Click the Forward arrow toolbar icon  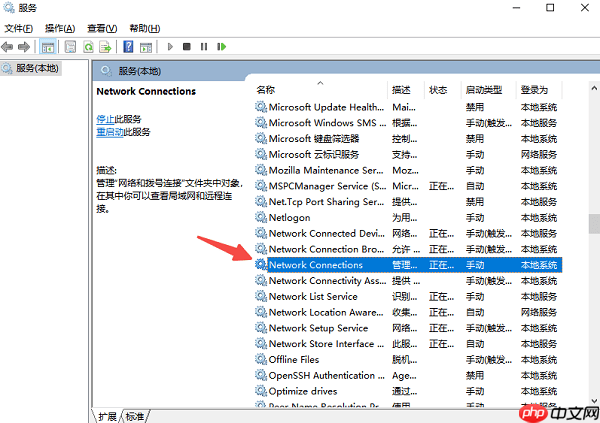(x=24, y=47)
